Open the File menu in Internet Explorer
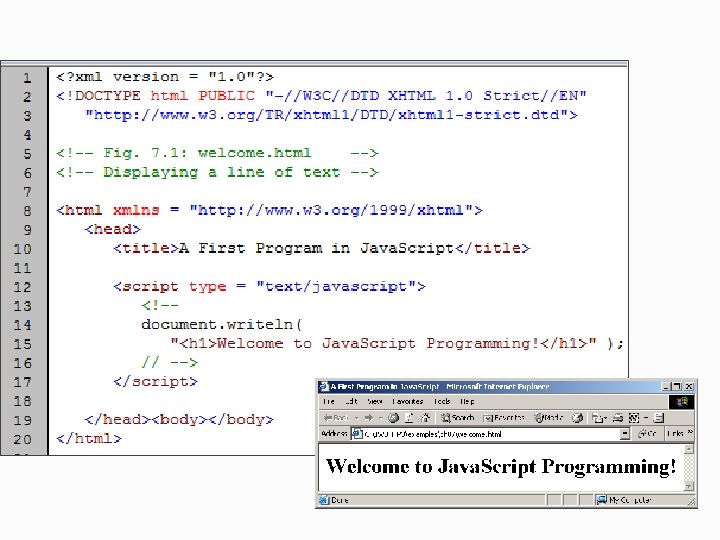 tap(329, 402)
